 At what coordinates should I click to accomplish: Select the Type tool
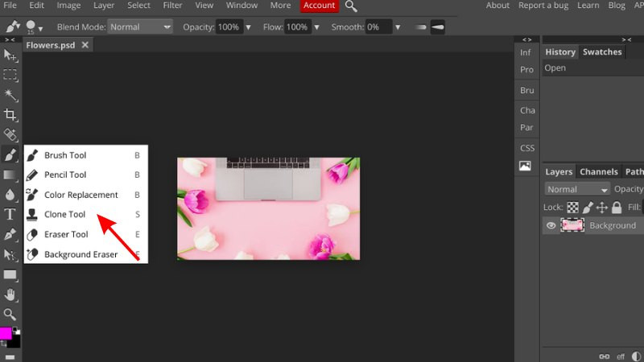click(10, 214)
